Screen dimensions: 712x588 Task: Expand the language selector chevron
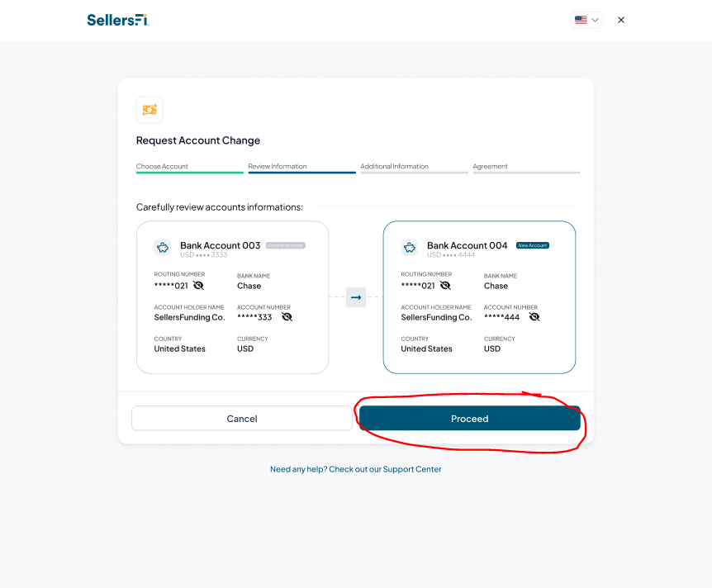[x=595, y=20]
